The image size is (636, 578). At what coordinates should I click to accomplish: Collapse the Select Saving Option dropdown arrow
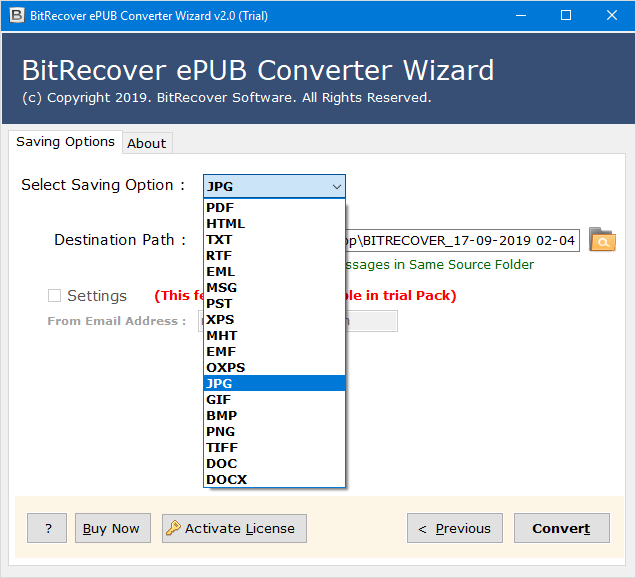pos(336,187)
